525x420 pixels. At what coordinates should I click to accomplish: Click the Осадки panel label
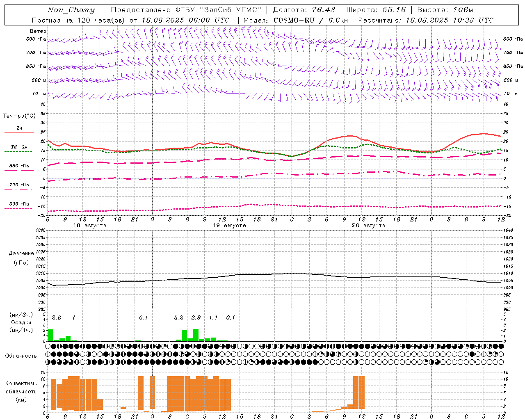[21, 322]
